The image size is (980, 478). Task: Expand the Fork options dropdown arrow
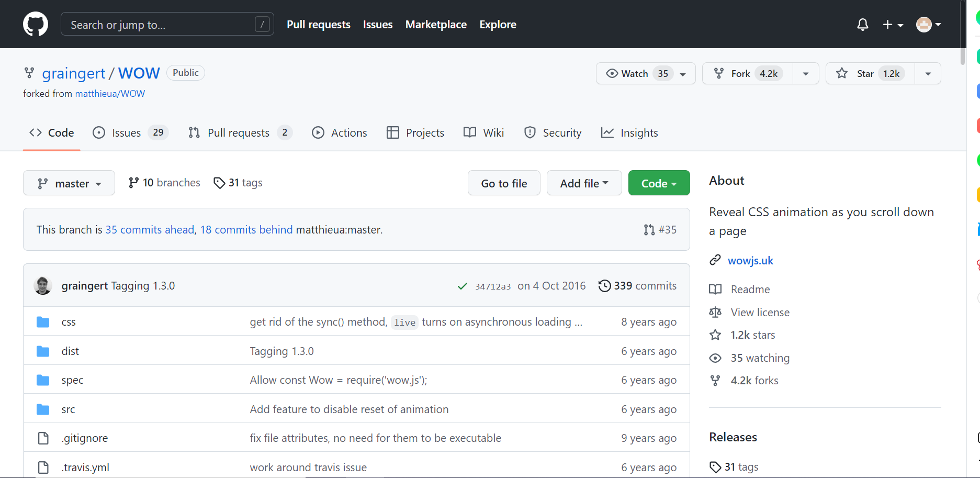coord(806,73)
